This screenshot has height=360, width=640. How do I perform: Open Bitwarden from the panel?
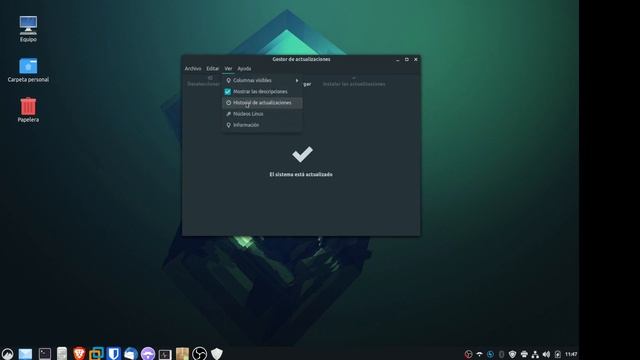pyautogui.click(x=113, y=353)
